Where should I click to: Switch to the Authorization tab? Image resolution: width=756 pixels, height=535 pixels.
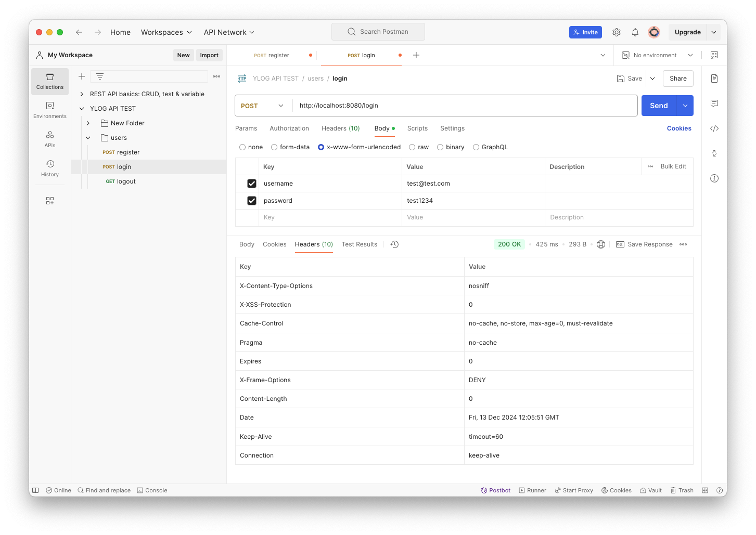click(x=289, y=128)
